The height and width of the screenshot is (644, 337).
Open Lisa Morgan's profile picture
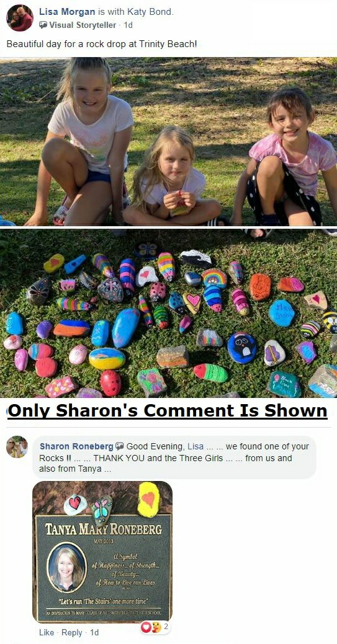coord(20,17)
